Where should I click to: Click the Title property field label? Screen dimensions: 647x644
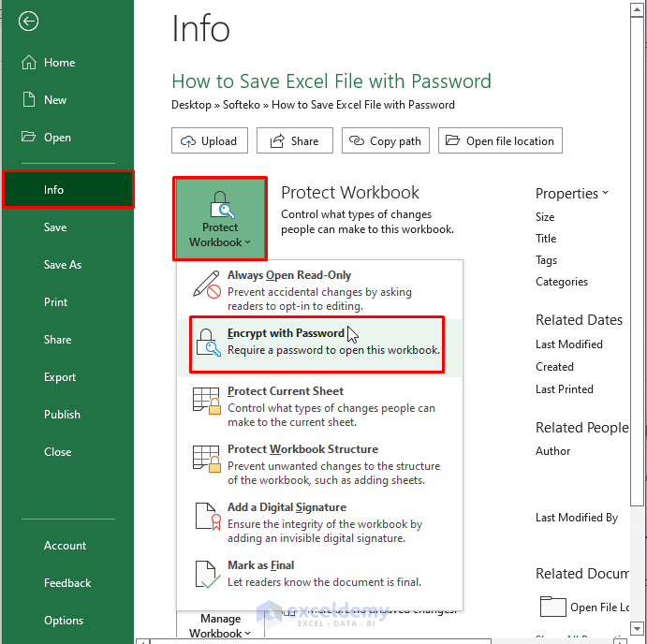point(546,239)
